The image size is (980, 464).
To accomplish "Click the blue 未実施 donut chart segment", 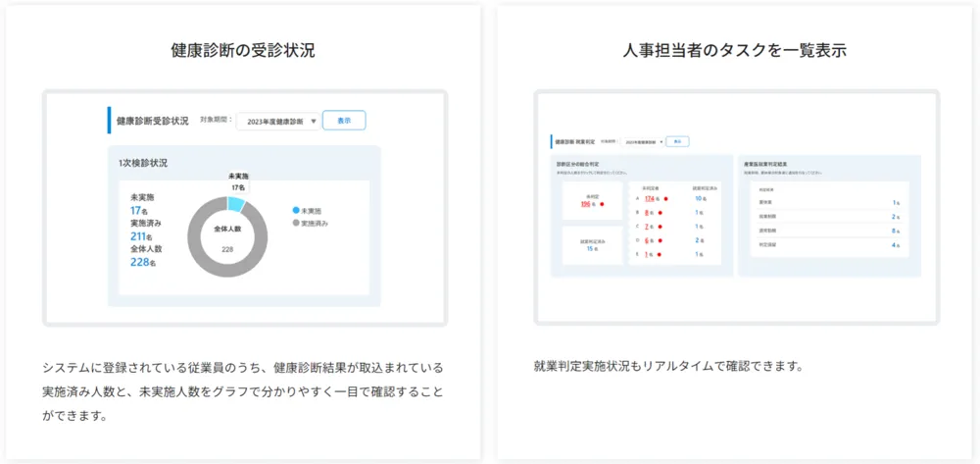I will click(236, 204).
